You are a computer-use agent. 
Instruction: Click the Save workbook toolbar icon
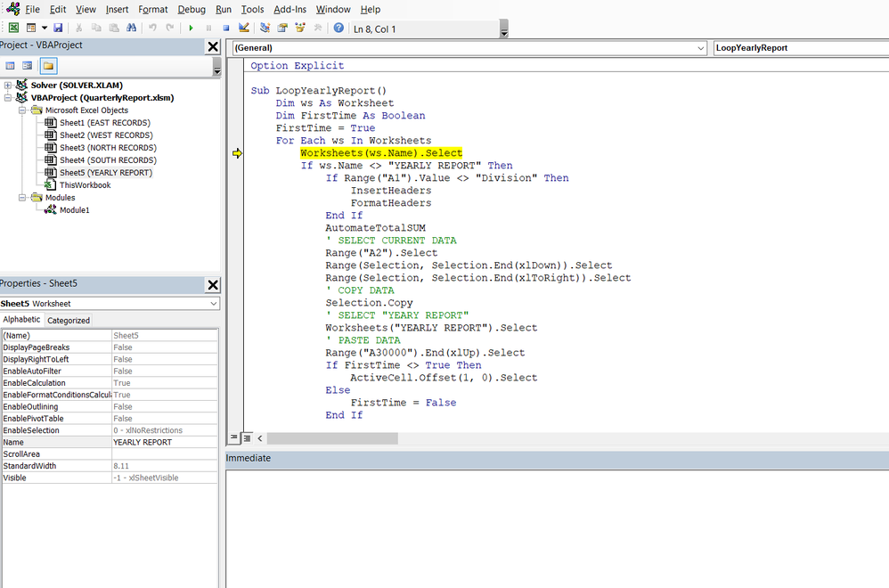point(58,29)
